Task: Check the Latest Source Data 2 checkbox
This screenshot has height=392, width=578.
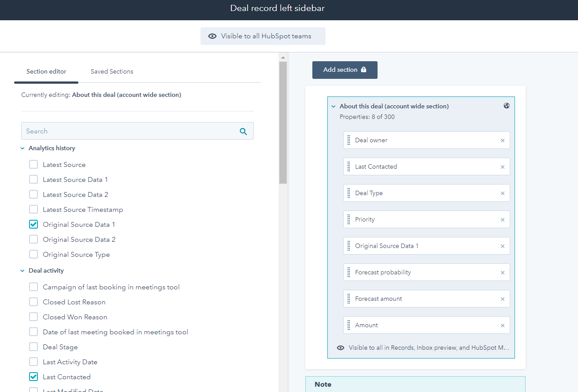Action: tap(33, 195)
